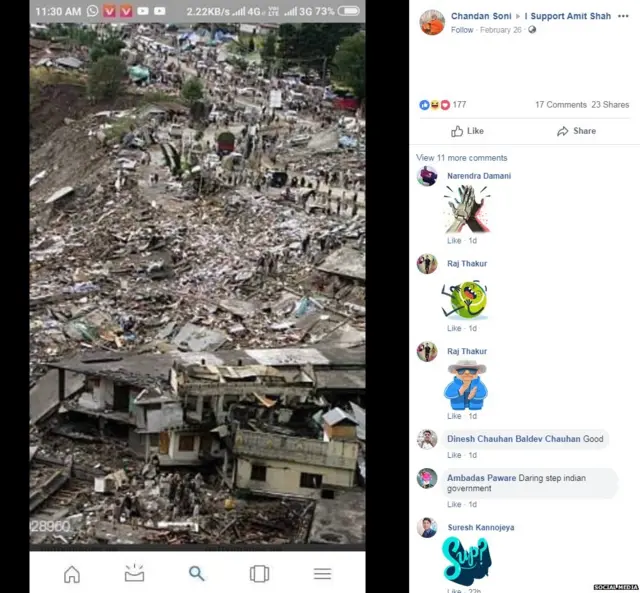The image size is (640, 593).
Task: Follow Chandan Soni
Action: 462,30
